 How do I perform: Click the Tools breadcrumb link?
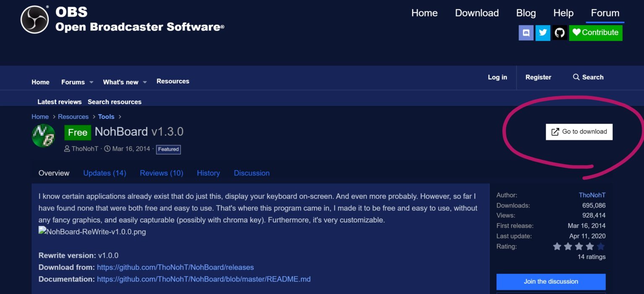[106, 116]
